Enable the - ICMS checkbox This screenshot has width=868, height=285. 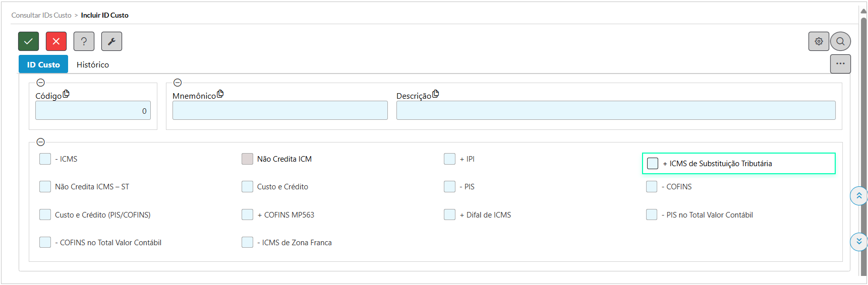coord(45,159)
